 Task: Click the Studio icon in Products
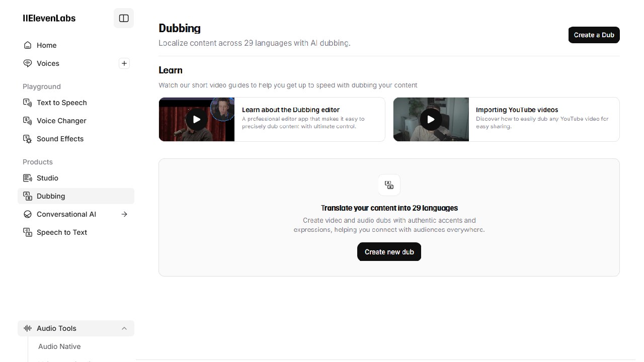28,178
